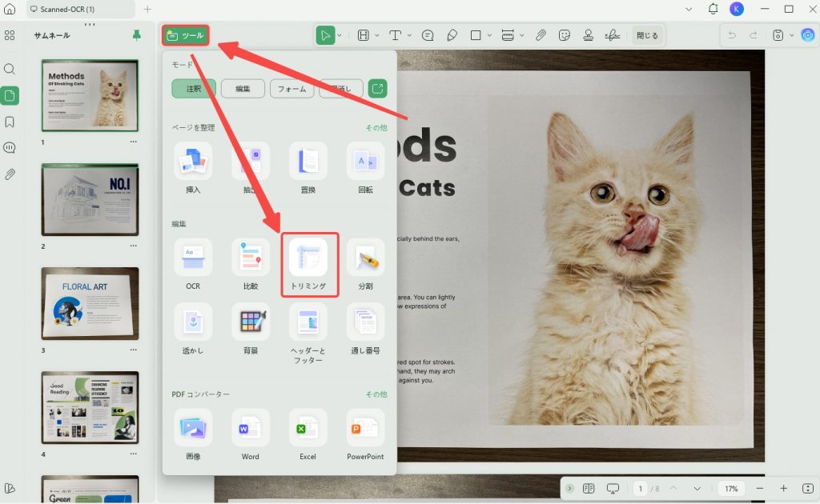Select the stamp tool
This screenshot has height=504, width=820.
(589, 35)
